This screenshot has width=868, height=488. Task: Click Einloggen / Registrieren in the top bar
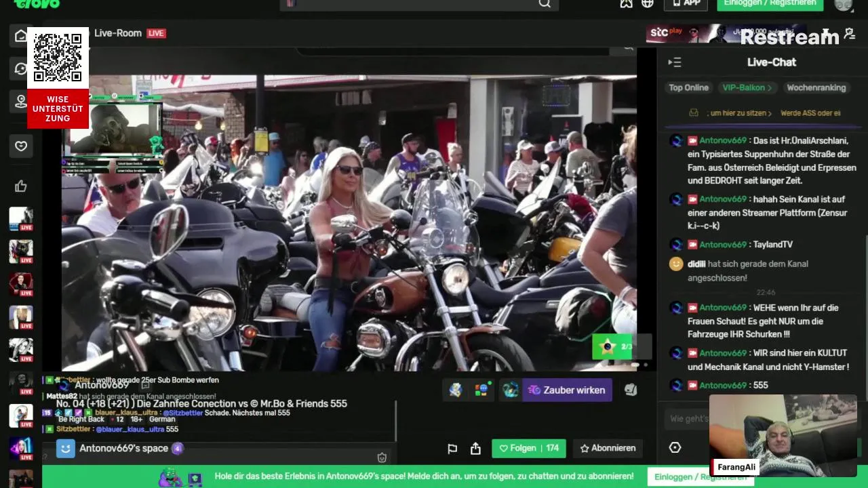point(770,4)
